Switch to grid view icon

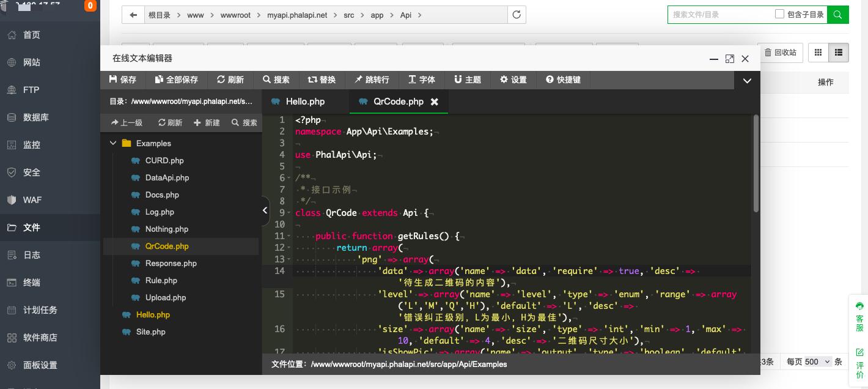pos(818,53)
